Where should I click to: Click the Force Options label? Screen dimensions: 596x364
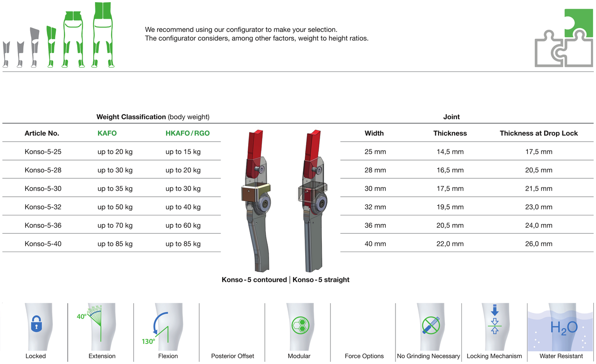[x=364, y=356]
